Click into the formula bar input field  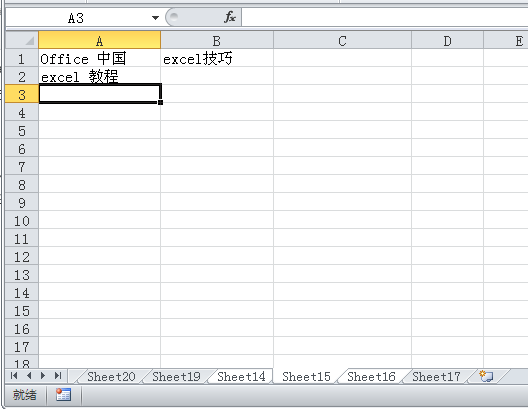click(x=385, y=18)
